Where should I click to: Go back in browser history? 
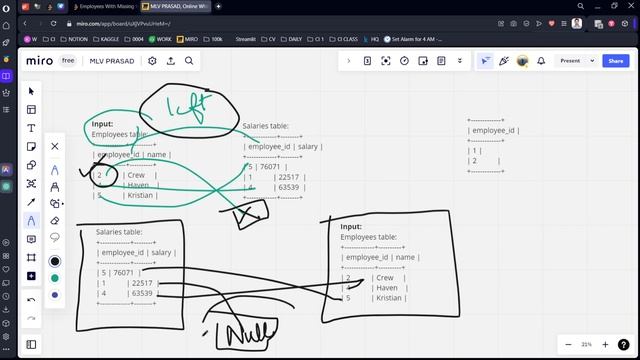click(25, 24)
